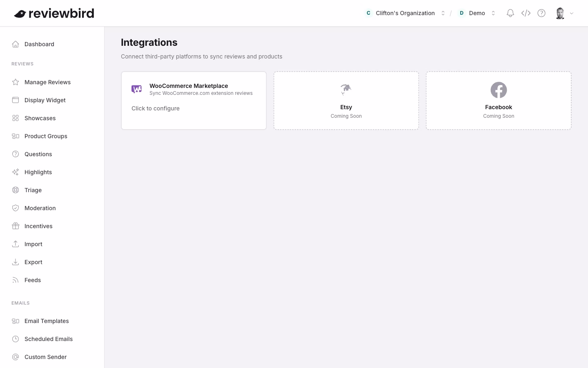
Task: Open the help question mark icon
Action: [541, 13]
